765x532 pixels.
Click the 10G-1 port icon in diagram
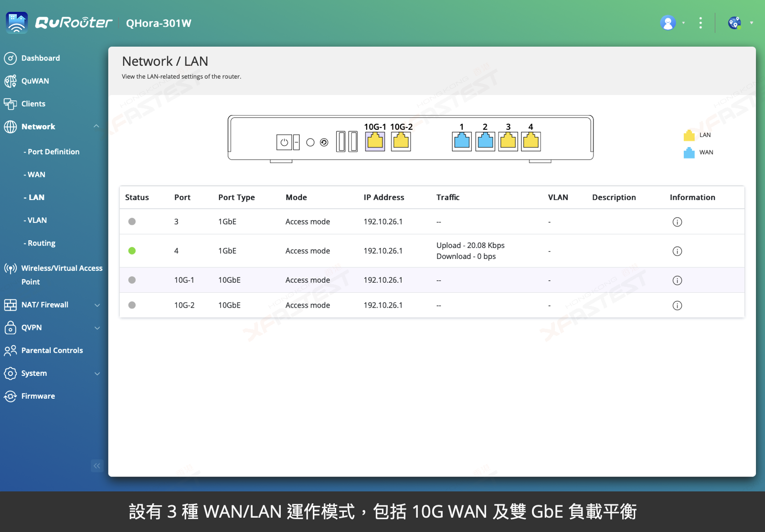(375, 141)
